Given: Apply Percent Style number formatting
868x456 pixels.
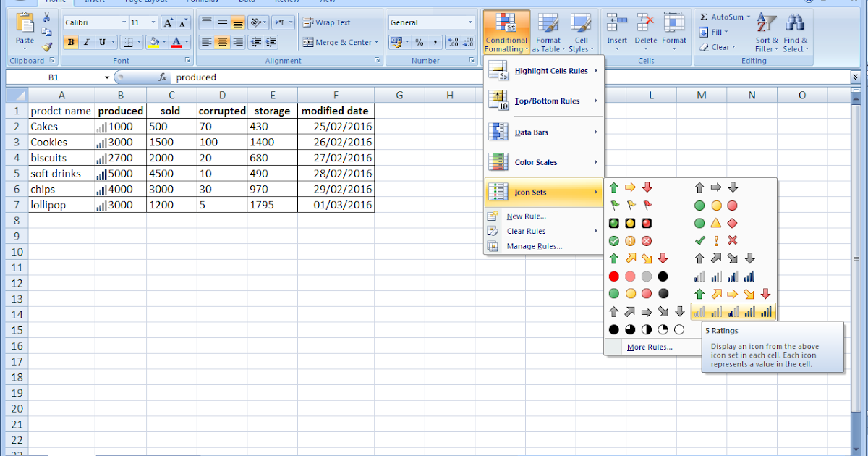Looking at the screenshot, I should [418, 42].
